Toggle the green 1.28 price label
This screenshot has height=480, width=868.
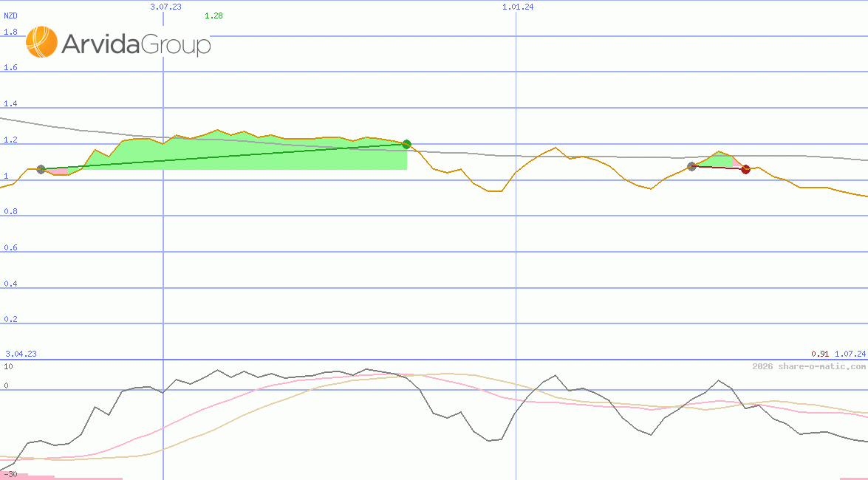213,15
